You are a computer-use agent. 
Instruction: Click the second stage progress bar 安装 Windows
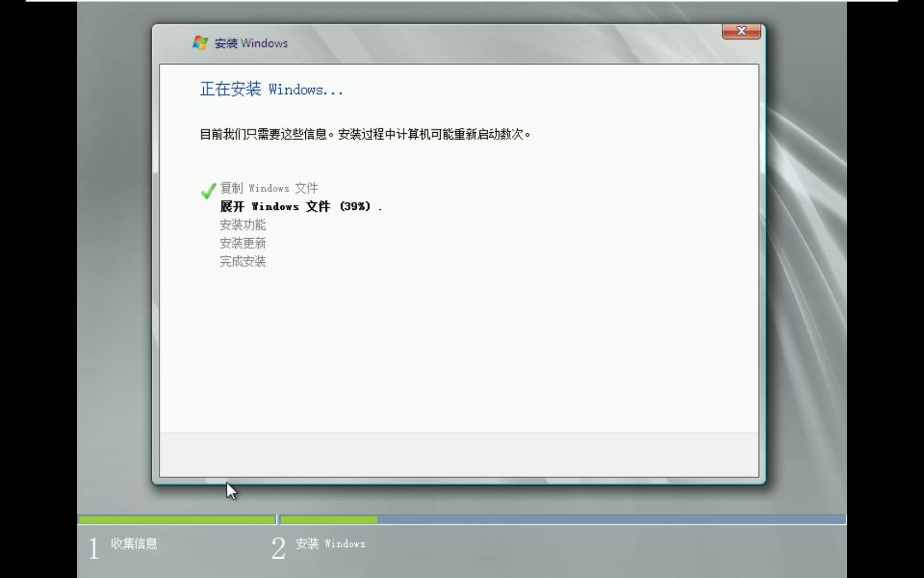coord(563,520)
